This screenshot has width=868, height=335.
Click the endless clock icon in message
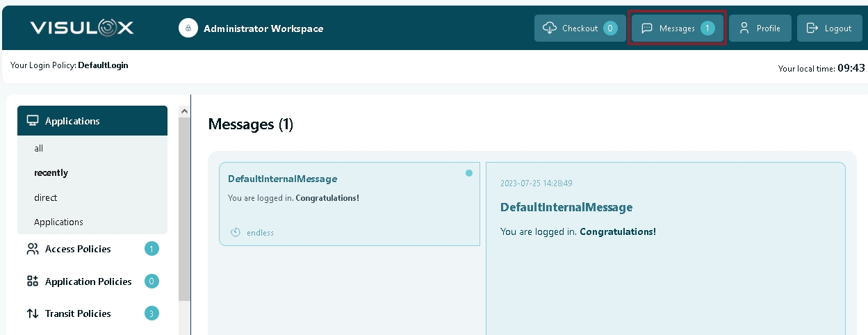click(236, 232)
